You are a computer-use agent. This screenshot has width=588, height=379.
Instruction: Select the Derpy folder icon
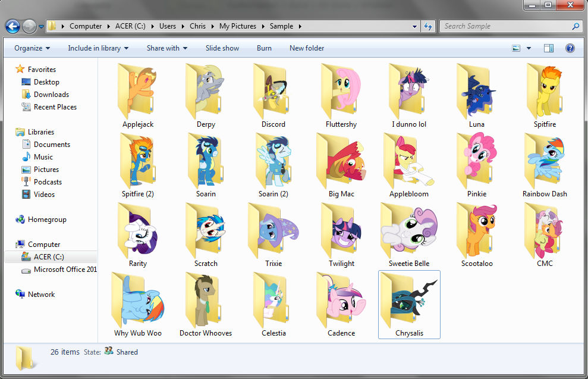(206, 91)
